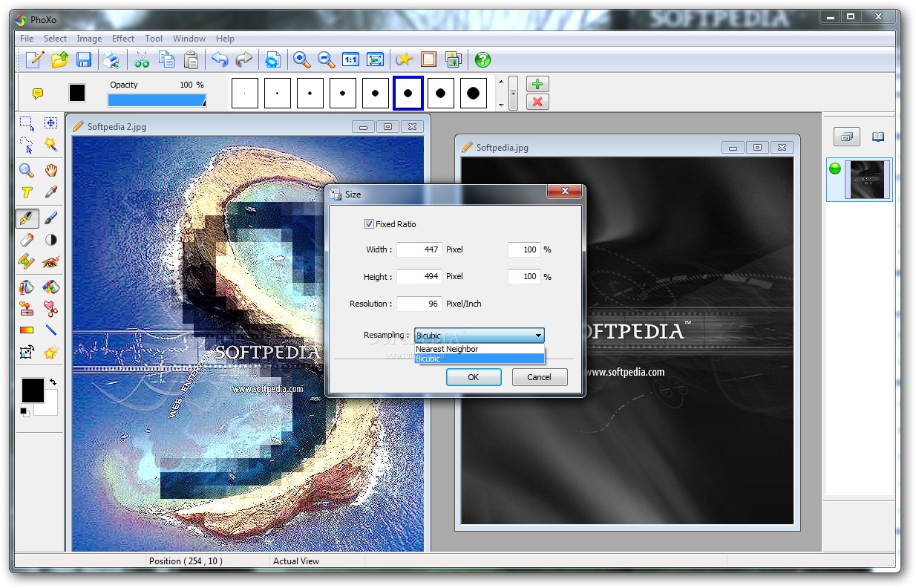This screenshot has height=588, width=916.
Task: Select the Hand pan tool
Action: 50,171
